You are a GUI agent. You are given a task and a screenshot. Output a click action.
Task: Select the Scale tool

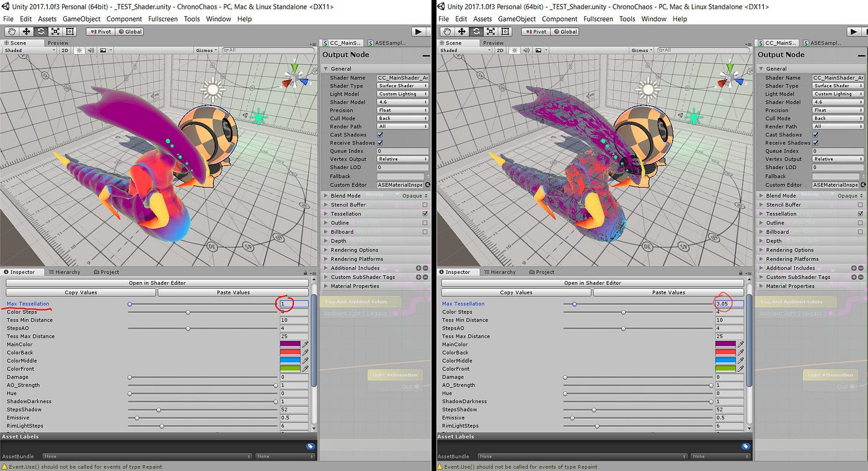[55, 31]
